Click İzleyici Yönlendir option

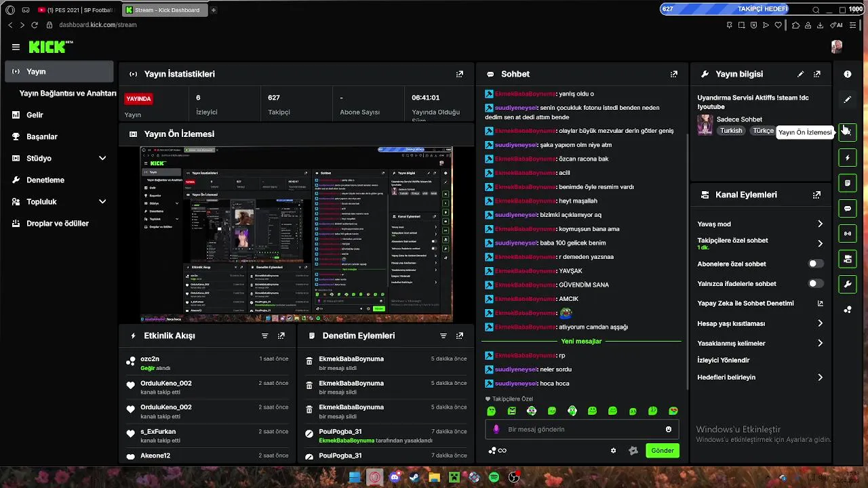(x=724, y=360)
